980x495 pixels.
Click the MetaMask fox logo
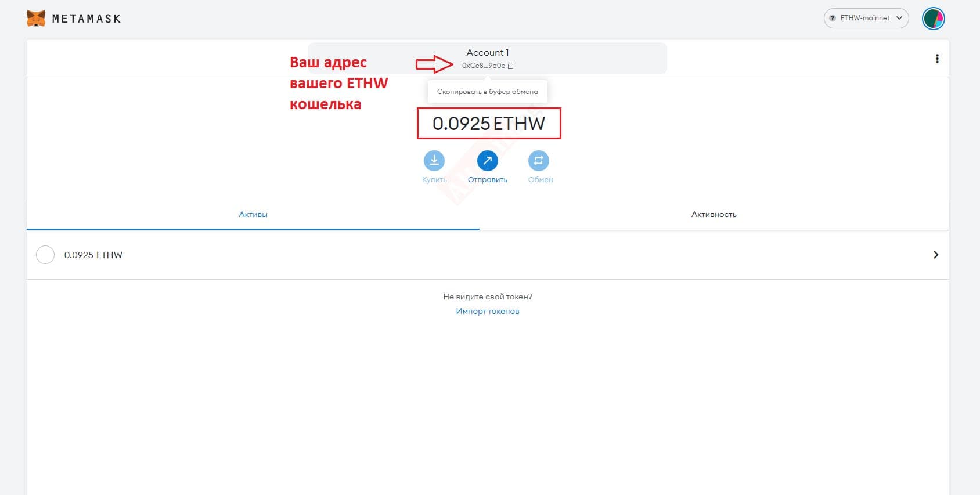[36, 19]
